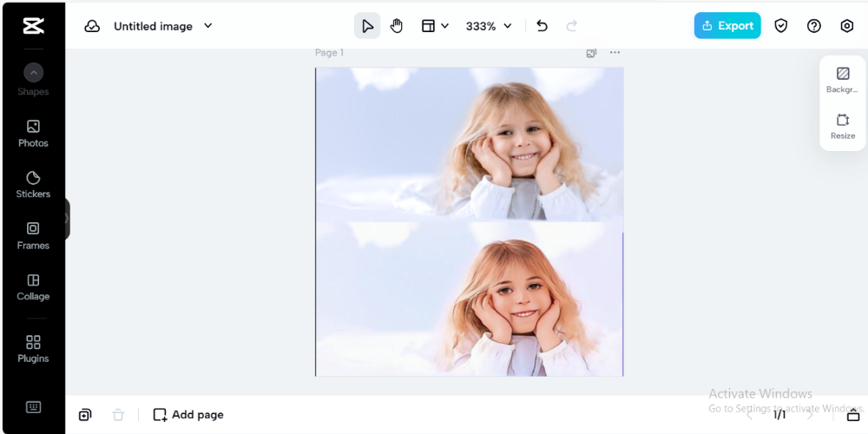This screenshot has height=434, width=868.
Task: Select the bottom cartoon-style photo
Action: click(x=469, y=299)
